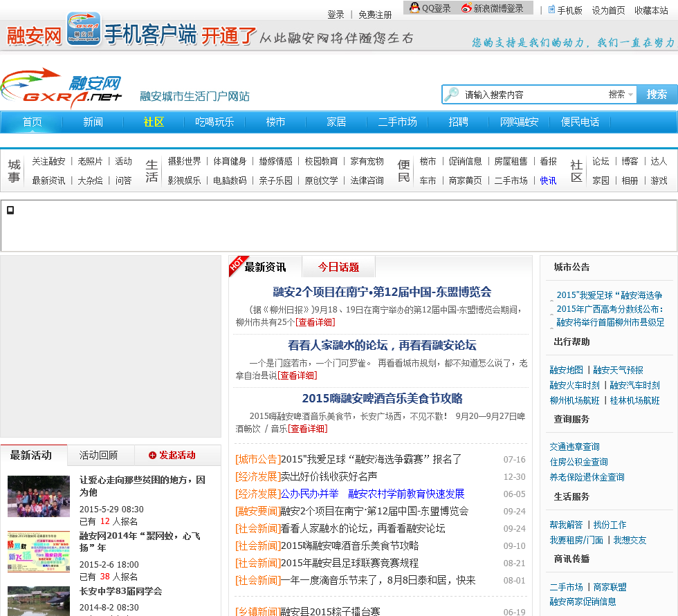Open the 招聘 navigation item
The width and height of the screenshot is (678, 616).
[x=458, y=122]
